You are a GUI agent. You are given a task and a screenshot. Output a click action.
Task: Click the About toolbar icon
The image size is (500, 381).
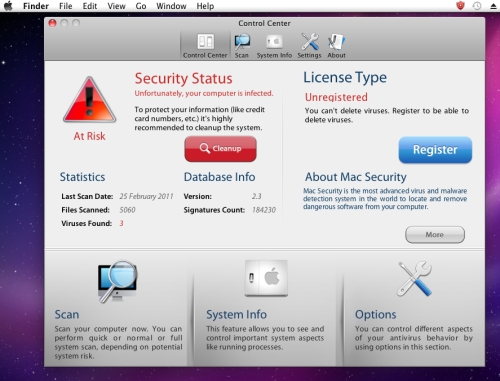(x=336, y=42)
